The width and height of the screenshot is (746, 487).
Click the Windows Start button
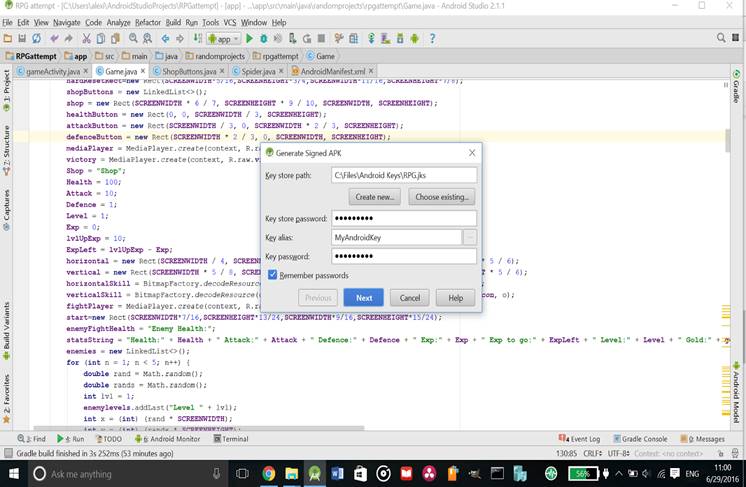(x=14, y=474)
